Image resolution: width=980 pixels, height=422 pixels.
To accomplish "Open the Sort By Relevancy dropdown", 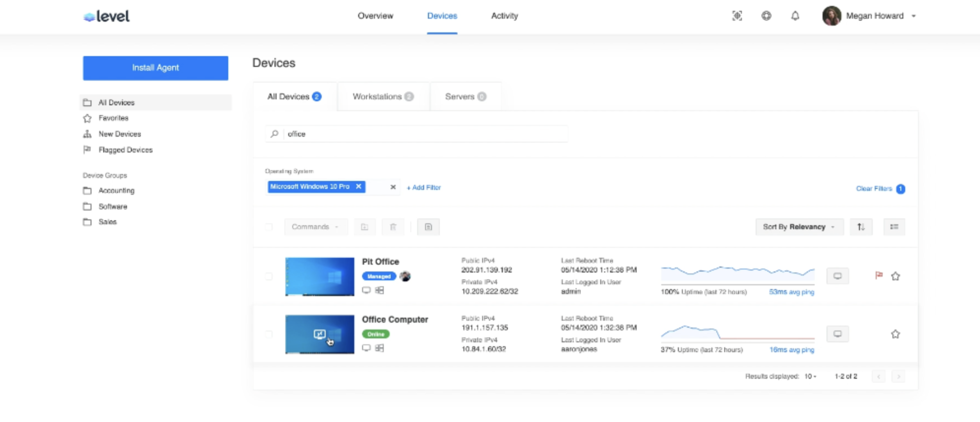I will (799, 227).
